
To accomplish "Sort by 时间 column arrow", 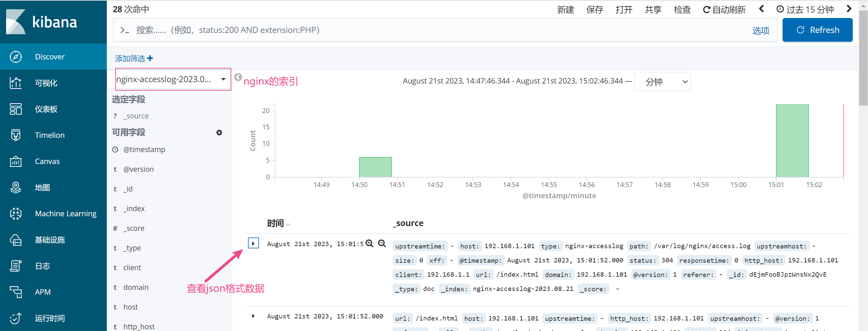I will tap(288, 225).
